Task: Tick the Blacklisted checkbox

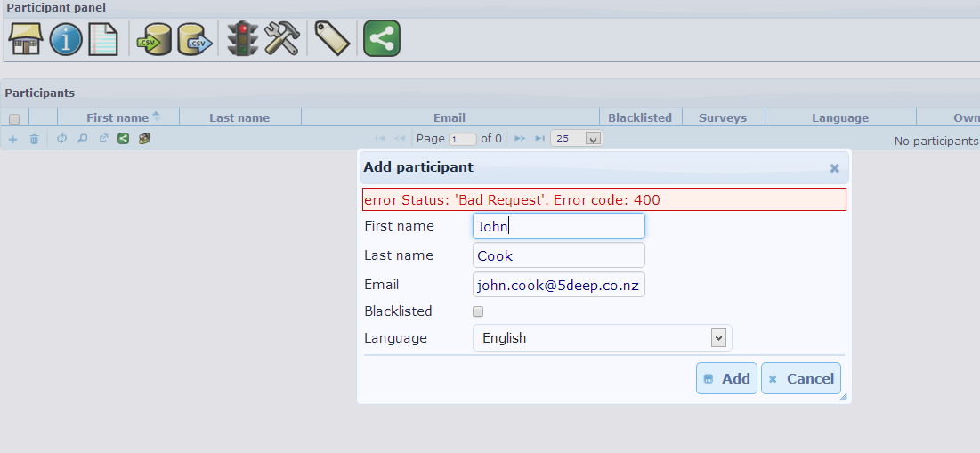Action: (x=478, y=311)
